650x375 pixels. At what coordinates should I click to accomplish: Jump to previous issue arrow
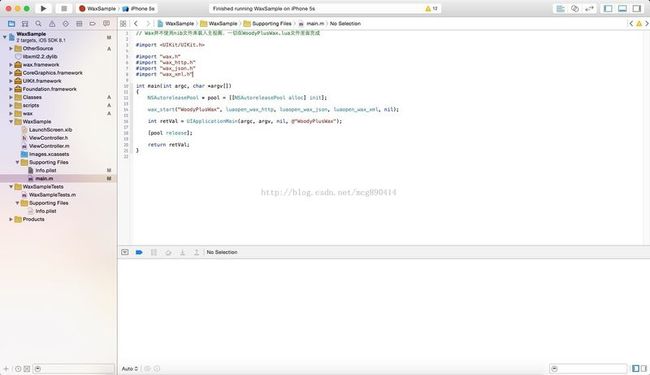click(x=631, y=24)
